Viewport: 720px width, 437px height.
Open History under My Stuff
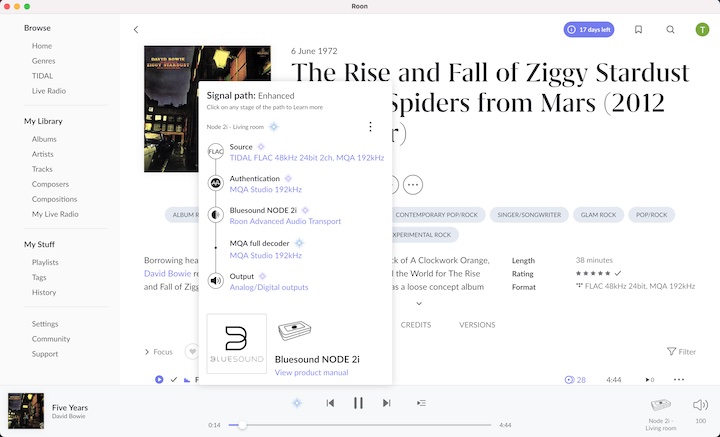pos(44,292)
